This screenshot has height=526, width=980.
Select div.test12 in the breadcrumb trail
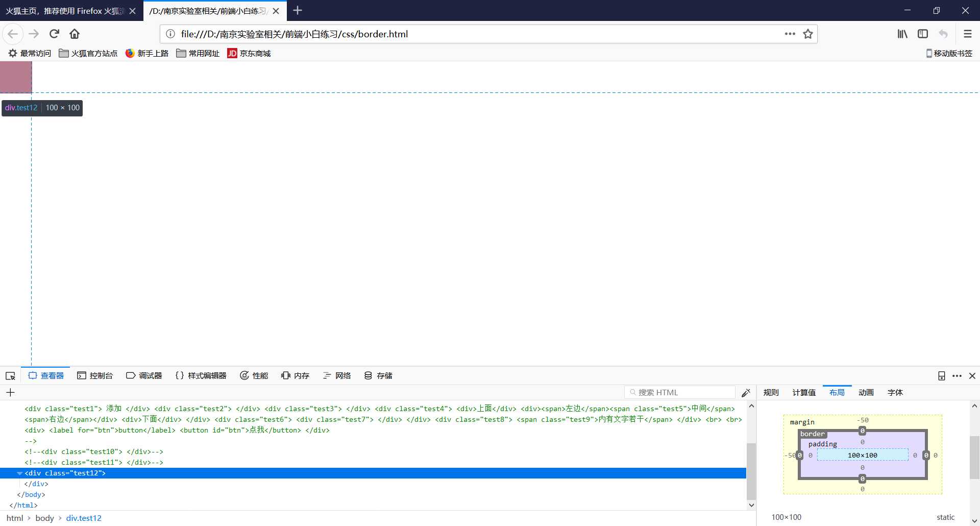click(84, 518)
